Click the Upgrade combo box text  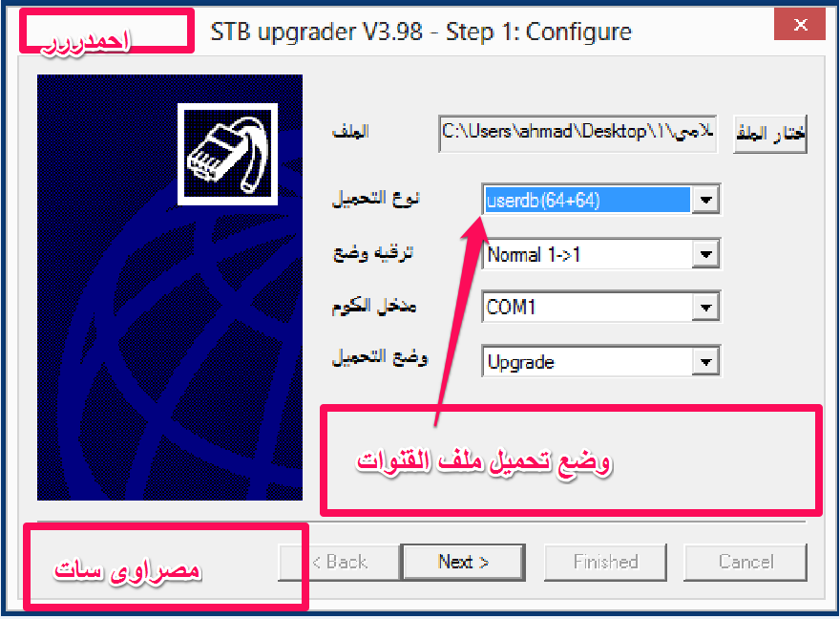click(521, 363)
